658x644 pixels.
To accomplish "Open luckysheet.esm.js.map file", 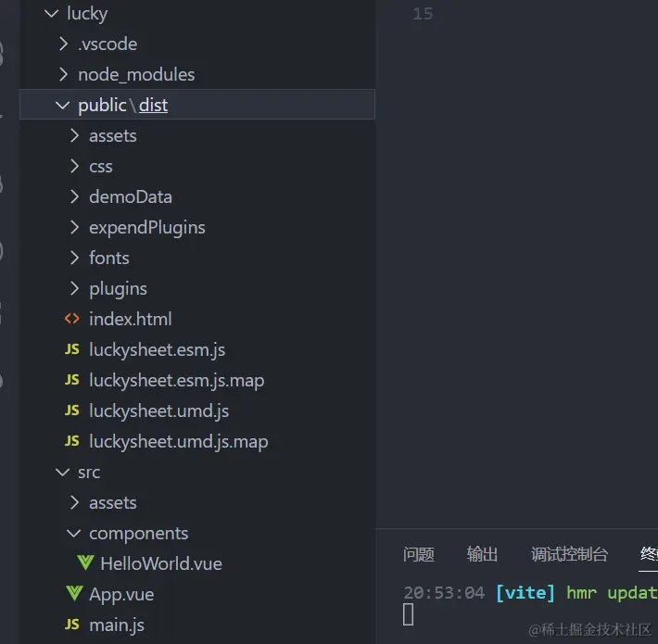I will point(177,381).
